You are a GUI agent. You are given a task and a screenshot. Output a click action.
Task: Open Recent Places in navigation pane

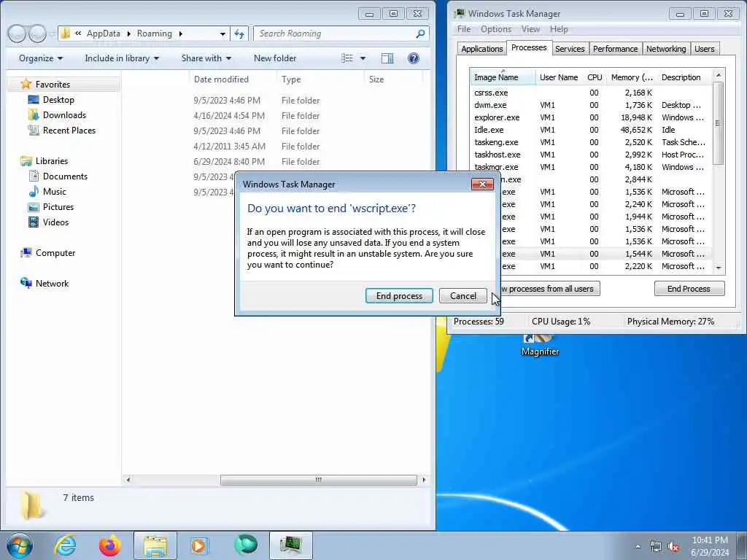point(69,130)
